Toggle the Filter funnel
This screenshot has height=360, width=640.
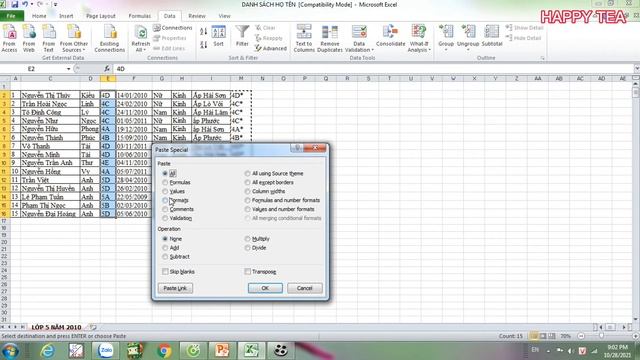(242, 36)
